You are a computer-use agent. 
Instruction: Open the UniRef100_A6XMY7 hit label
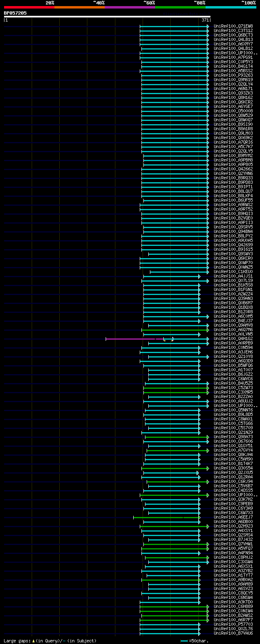[x=233, y=44]
